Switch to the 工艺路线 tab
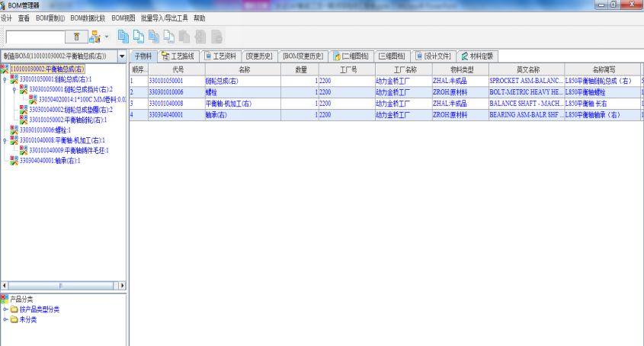Image resolution: width=644 pixels, height=346 pixels. (178, 56)
